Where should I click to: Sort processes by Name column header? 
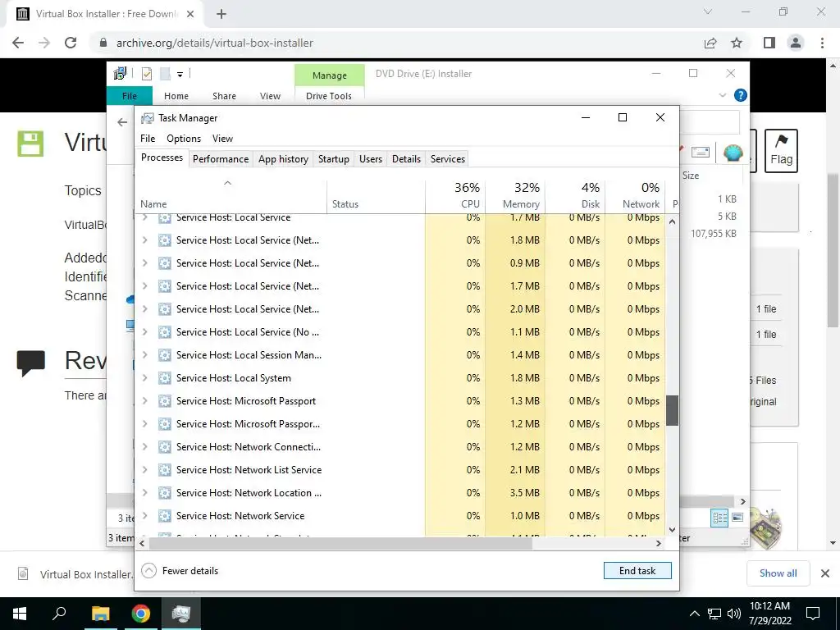pyautogui.click(x=231, y=196)
